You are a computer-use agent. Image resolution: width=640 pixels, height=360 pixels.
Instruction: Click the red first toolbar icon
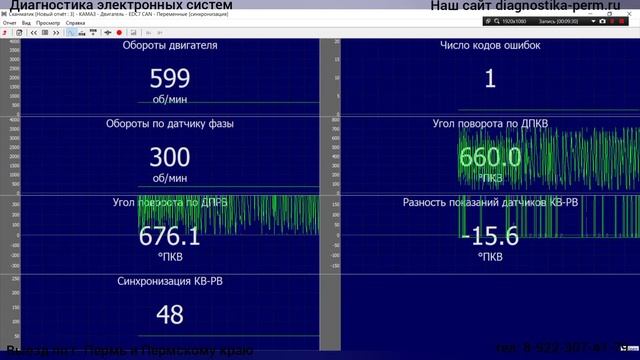(x=5, y=33)
